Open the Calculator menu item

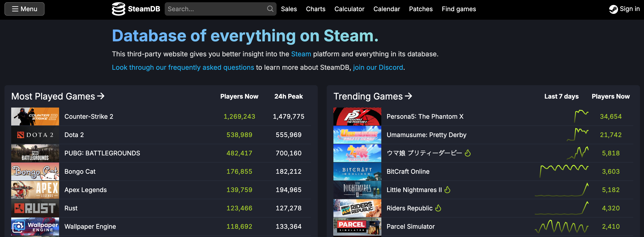pyautogui.click(x=349, y=9)
